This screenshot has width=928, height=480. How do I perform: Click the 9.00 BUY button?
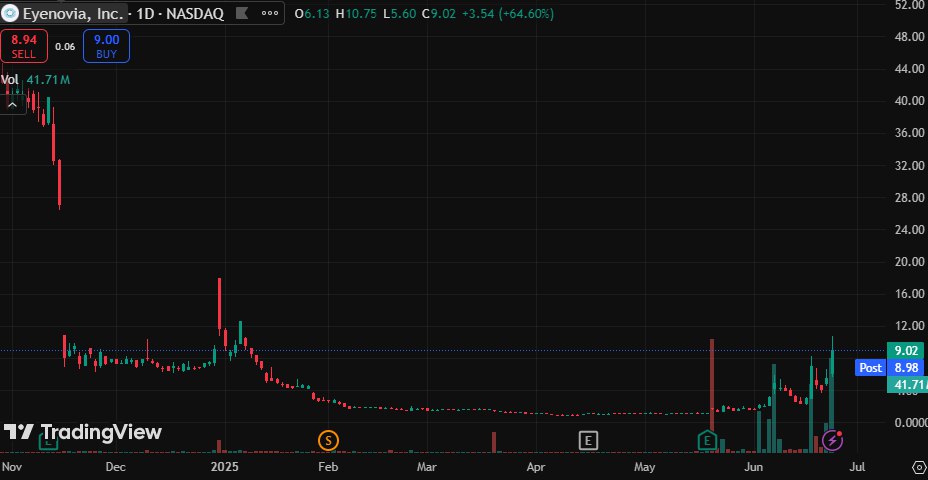coord(107,46)
